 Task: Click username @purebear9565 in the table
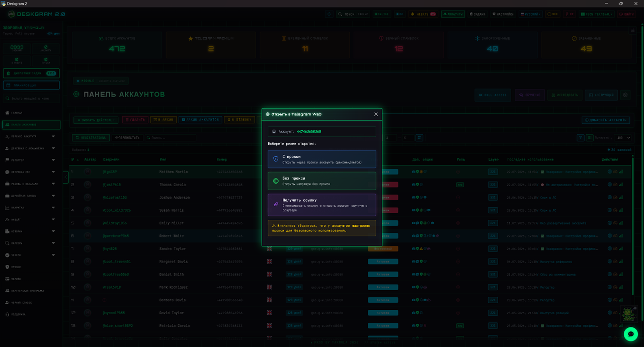[116, 236]
